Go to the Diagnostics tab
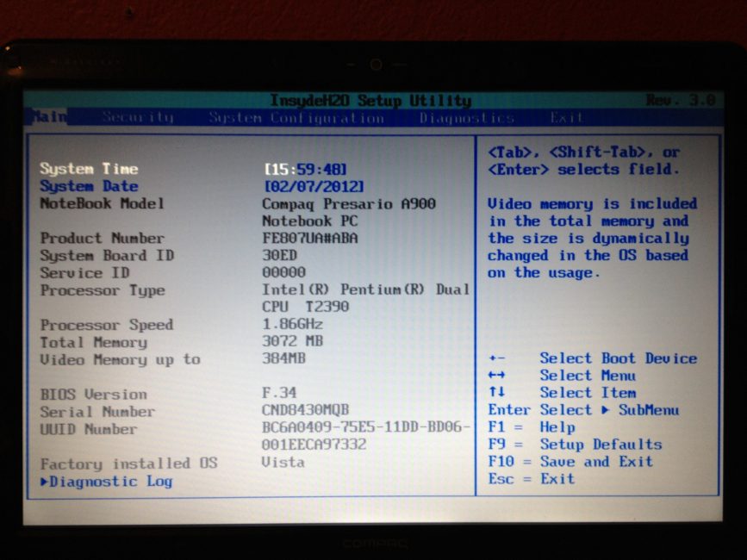The height and width of the screenshot is (560, 747). coord(466,118)
